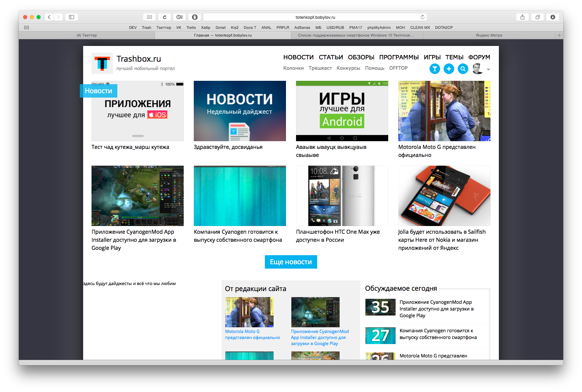
Task: Open discussed item with 35 comments
Action: pyautogui.click(x=426, y=309)
